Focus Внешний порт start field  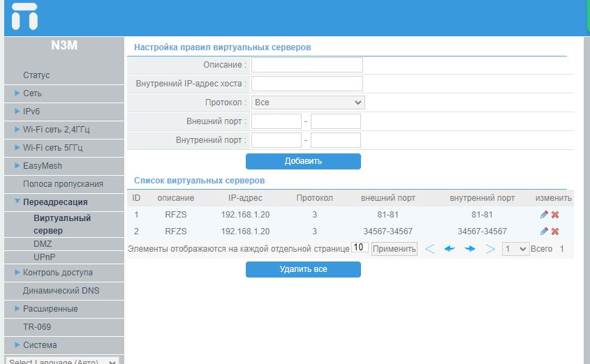(x=276, y=121)
